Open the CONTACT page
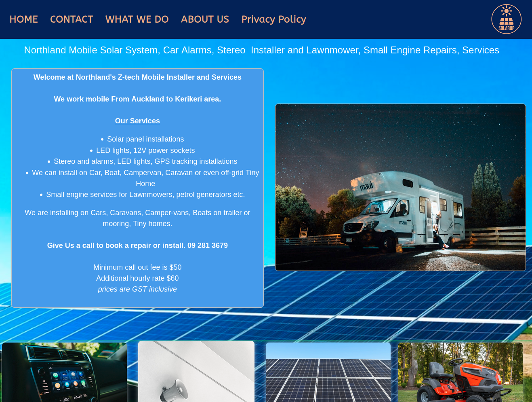 coord(71,19)
